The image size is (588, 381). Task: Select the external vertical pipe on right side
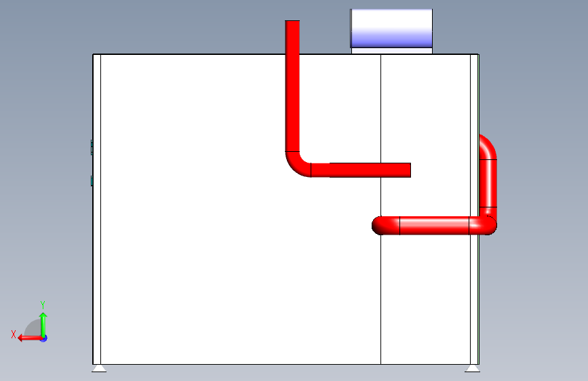[488, 183]
